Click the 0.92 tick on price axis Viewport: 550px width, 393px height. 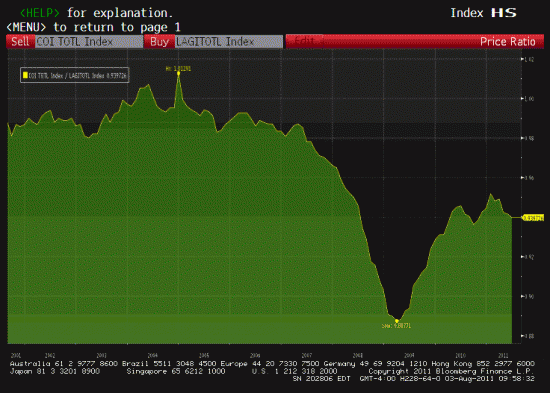(x=529, y=257)
